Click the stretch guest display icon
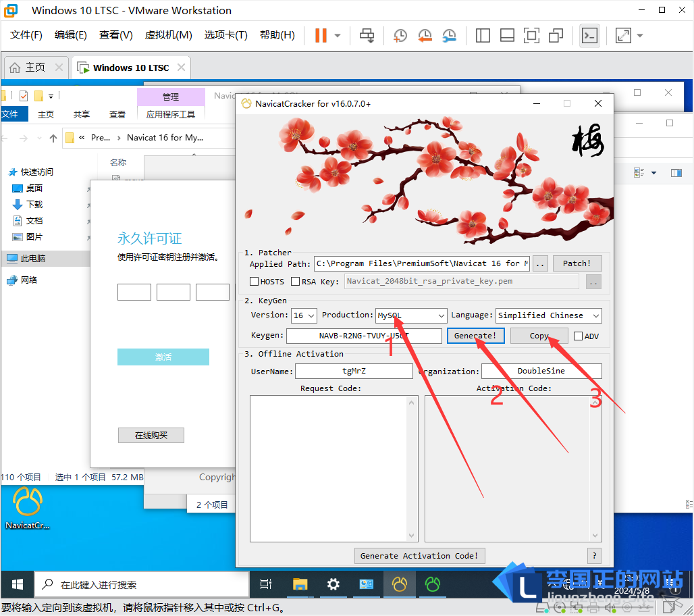 [x=623, y=35]
